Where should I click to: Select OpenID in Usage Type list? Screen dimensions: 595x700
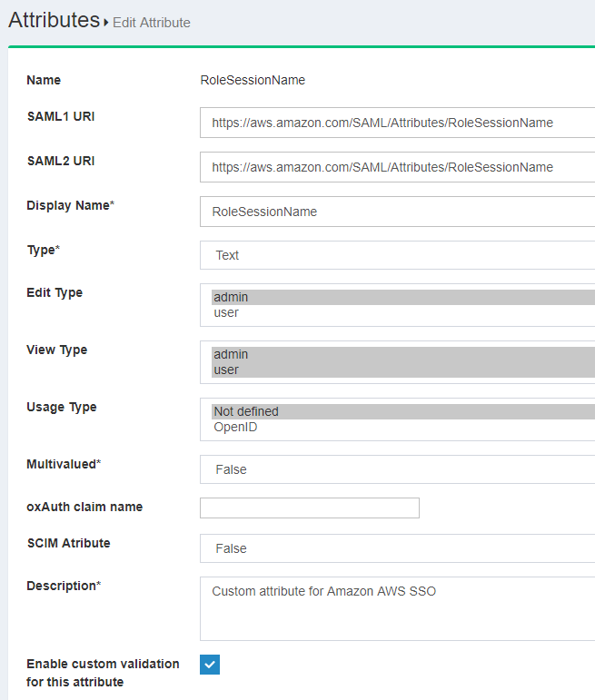point(235,427)
